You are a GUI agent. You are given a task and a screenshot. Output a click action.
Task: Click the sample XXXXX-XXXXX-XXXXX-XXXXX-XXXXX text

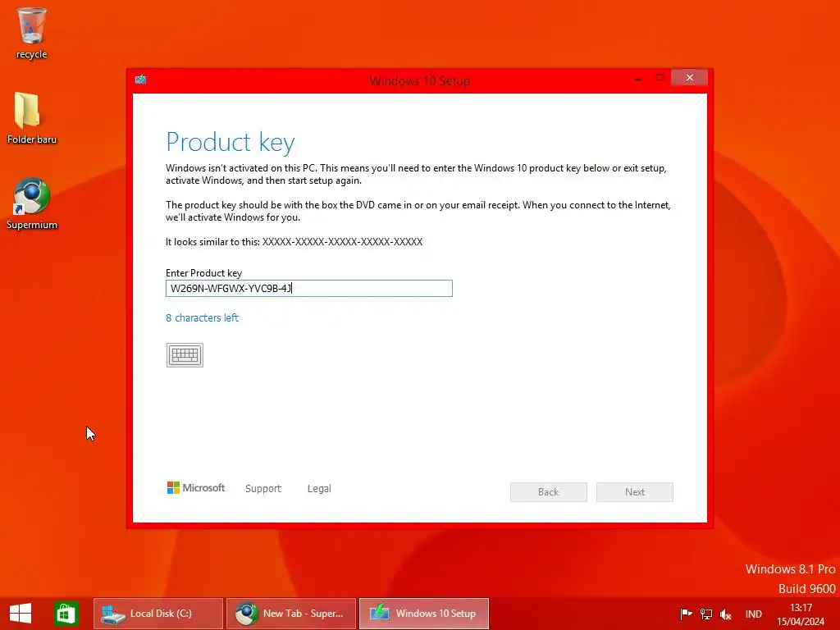click(x=342, y=242)
